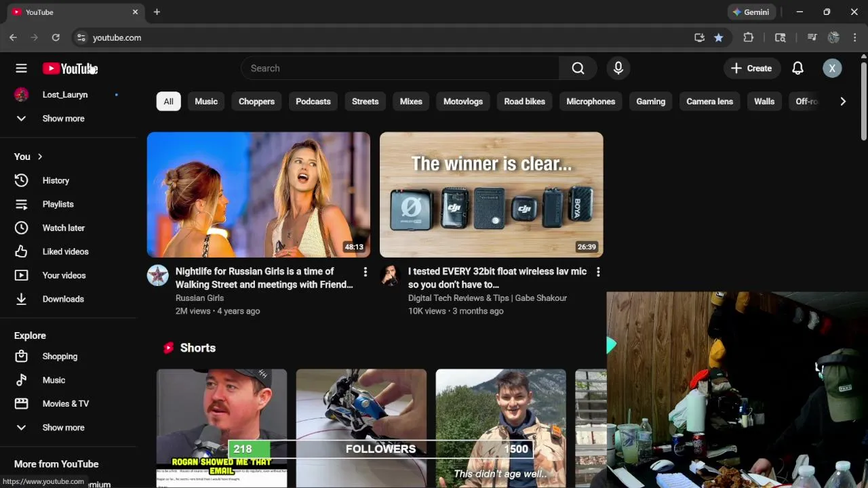Select the Road bikes chip

[x=524, y=102]
